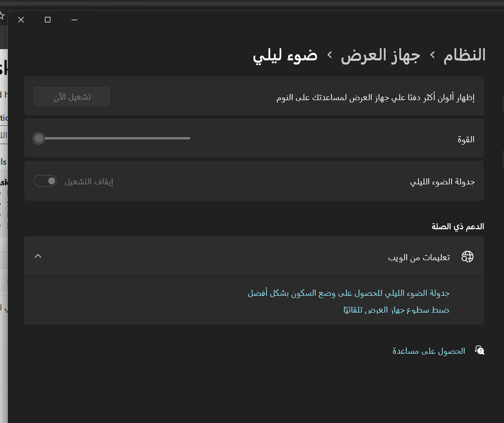This screenshot has height=423, width=504.
Task: Click the ضوء ليلي page title
Action: click(285, 55)
